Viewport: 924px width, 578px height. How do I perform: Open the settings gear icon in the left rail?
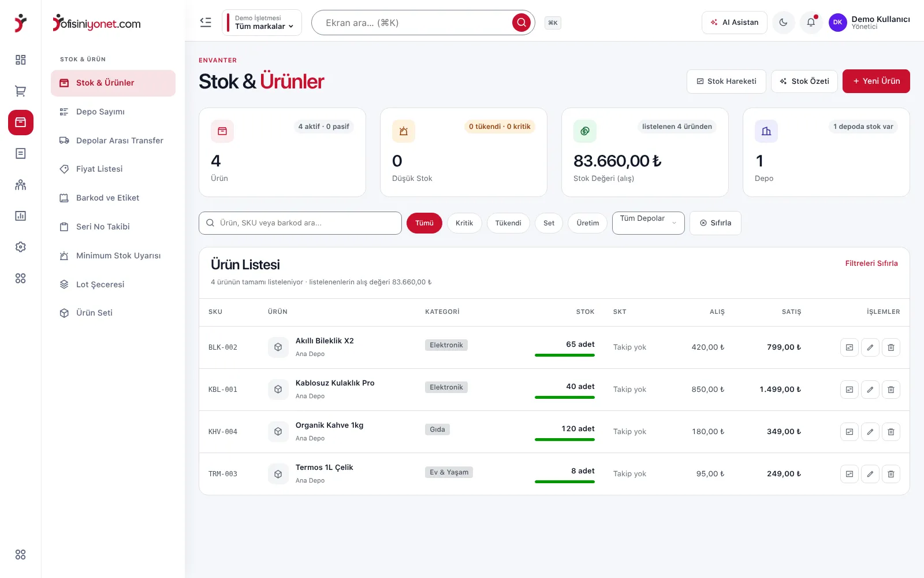(x=21, y=247)
